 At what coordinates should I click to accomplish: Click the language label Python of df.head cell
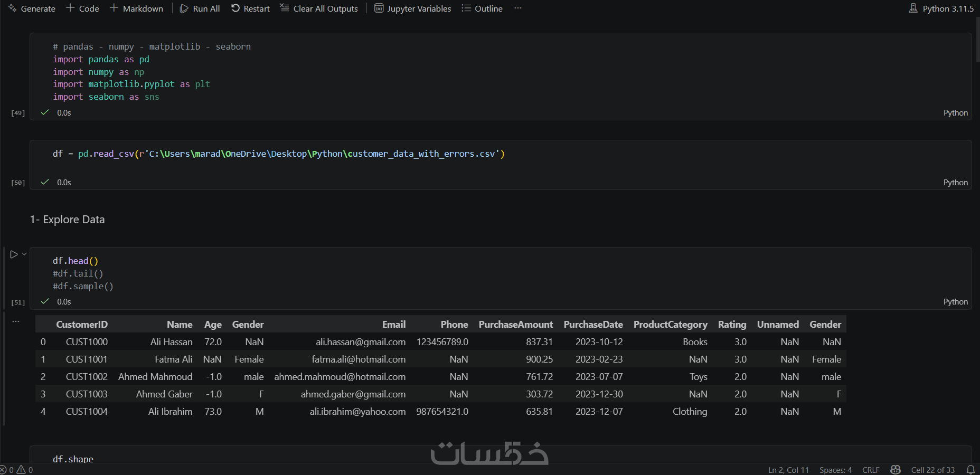click(956, 302)
